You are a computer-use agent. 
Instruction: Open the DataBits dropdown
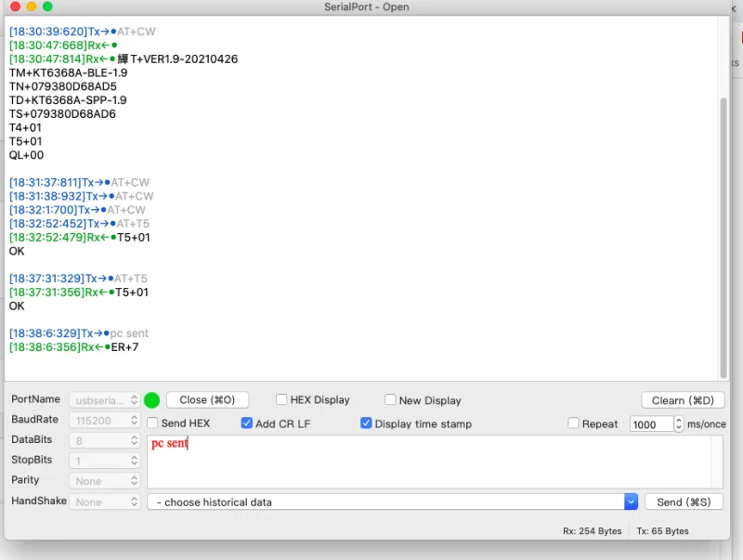(105, 440)
